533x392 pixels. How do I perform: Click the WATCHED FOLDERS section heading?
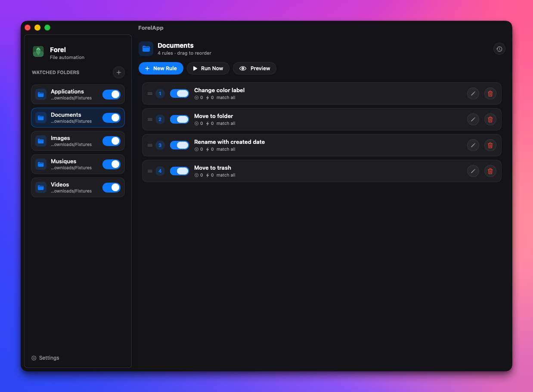(x=56, y=72)
